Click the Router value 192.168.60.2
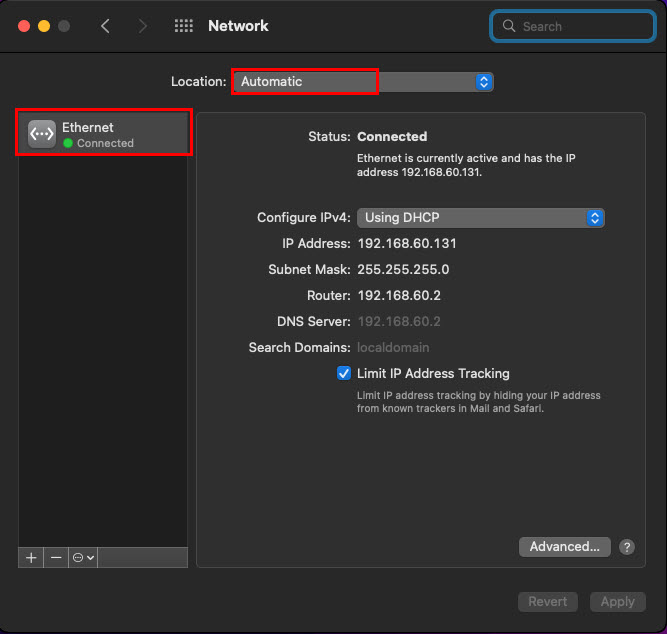Screen dimensions: 667x634 tap(399, 295)
